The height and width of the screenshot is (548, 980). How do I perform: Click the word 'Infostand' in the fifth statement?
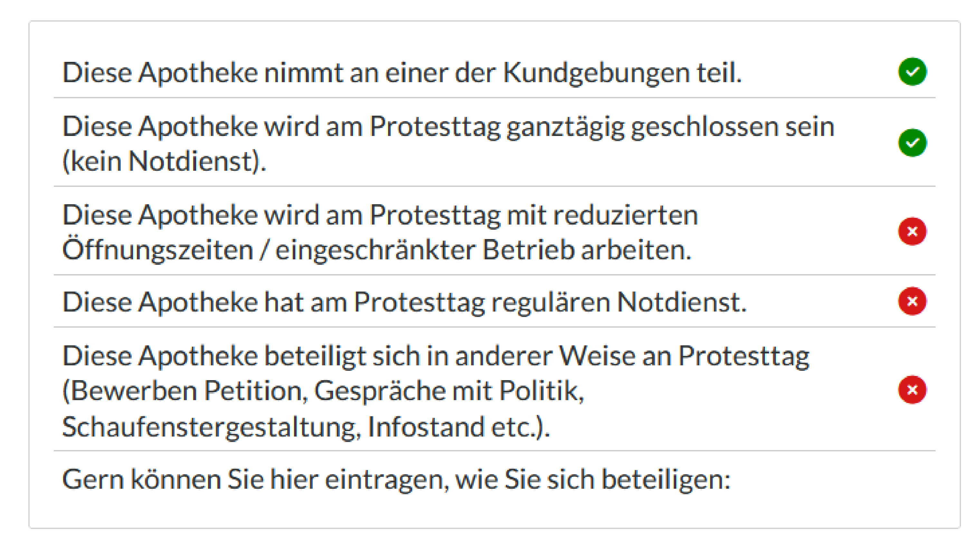[426, 427]
